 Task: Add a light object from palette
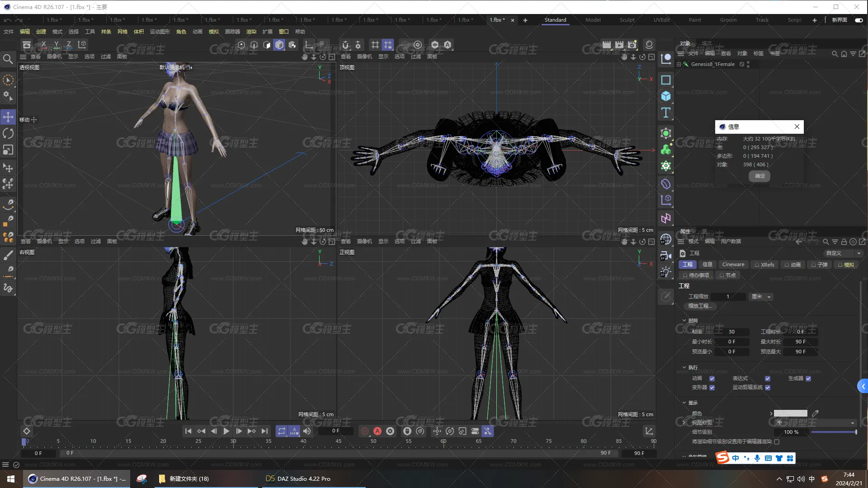666,272
